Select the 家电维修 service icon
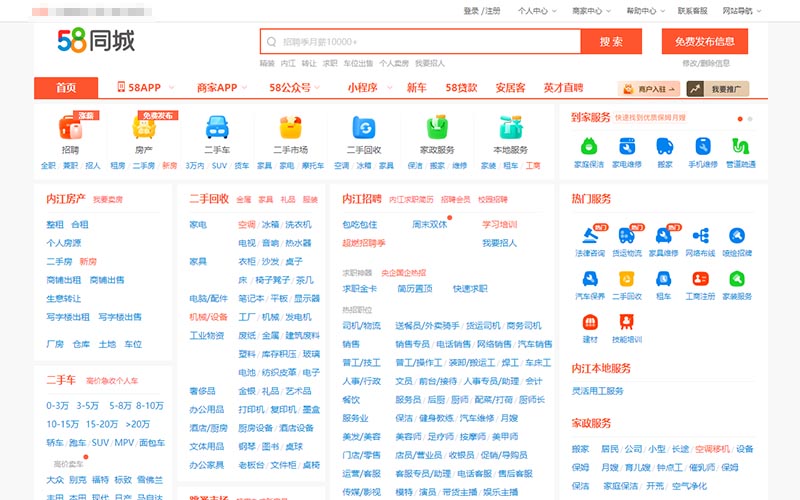This screenshot has width=800, height=500. [x=627, y=146]
